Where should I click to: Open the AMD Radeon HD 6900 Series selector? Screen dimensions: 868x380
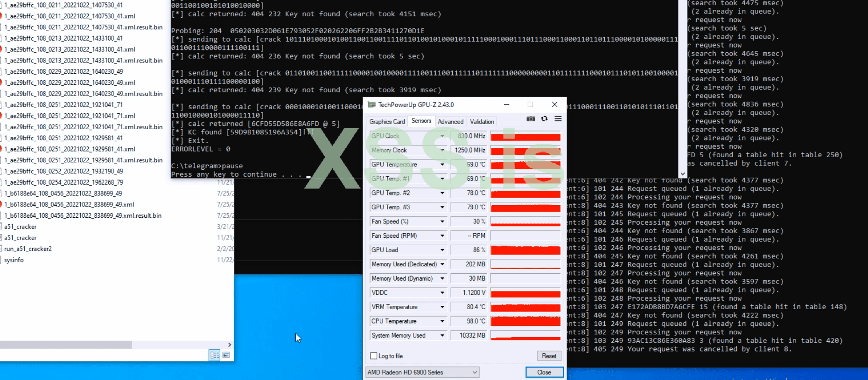[x=422, y=372]
